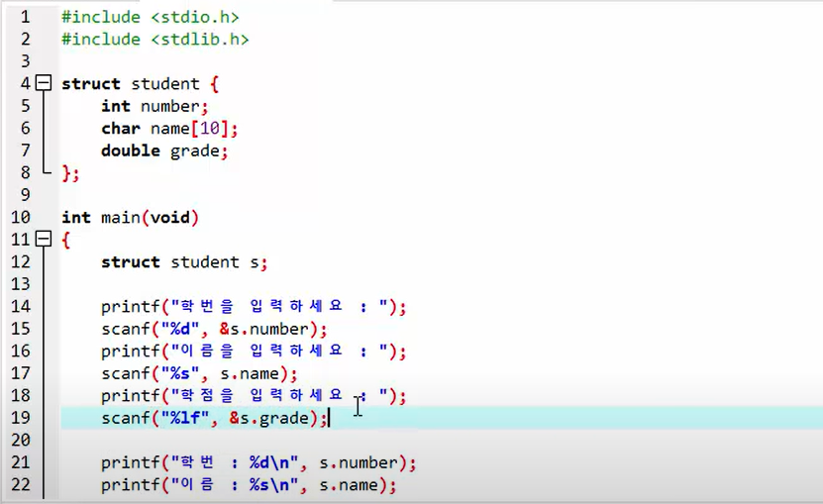
Task: Click printf line printing s.number
Action: pyautogui.click(x=258, y=463)
